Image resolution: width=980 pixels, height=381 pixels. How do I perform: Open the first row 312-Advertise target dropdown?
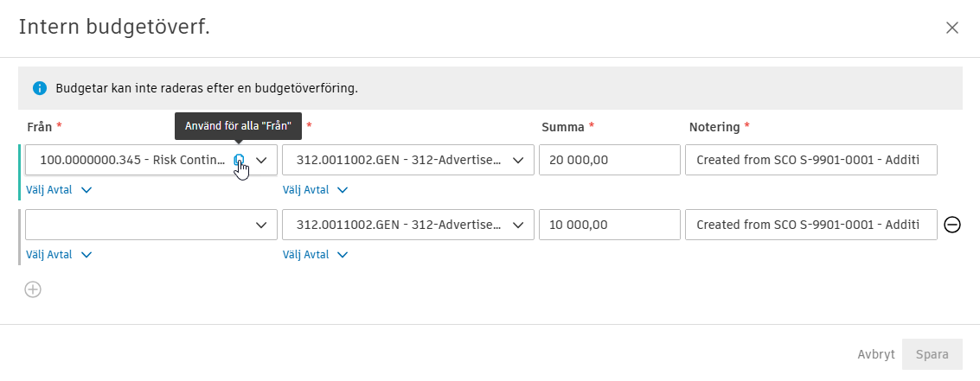(x=407, y=160)
